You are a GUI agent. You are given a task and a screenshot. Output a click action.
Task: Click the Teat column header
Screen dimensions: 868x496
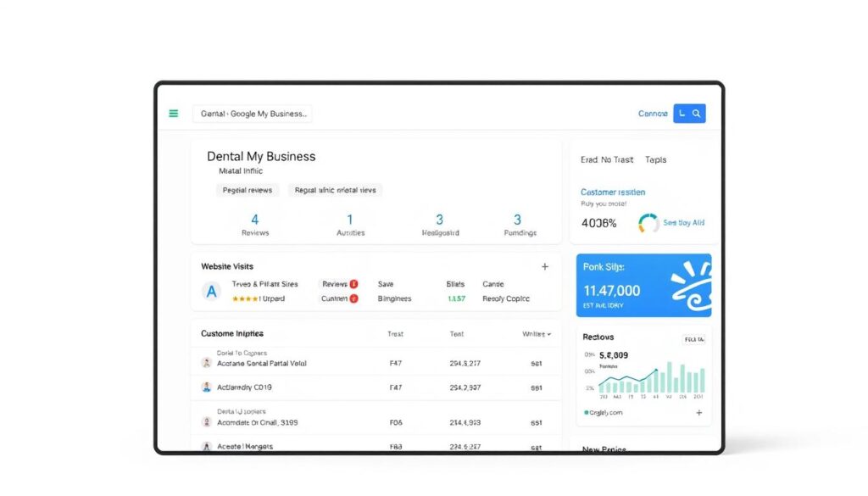click(x=457, y=334)
